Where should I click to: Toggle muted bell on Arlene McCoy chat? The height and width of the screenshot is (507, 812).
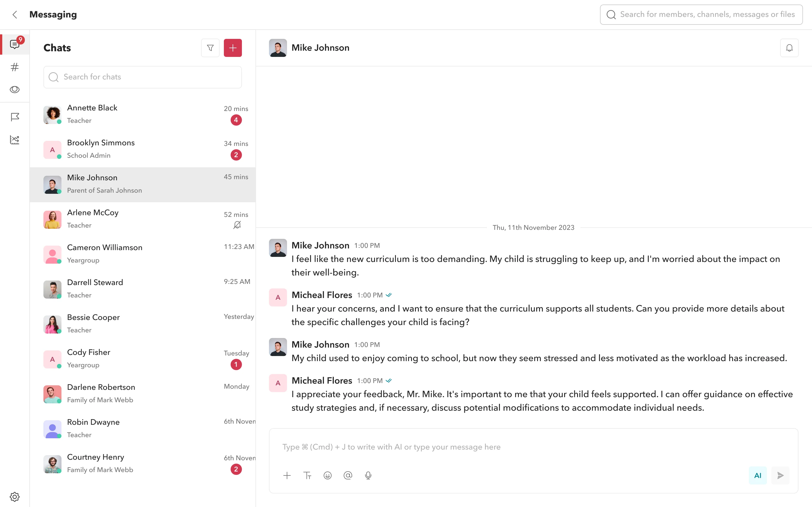pos(237,225)
